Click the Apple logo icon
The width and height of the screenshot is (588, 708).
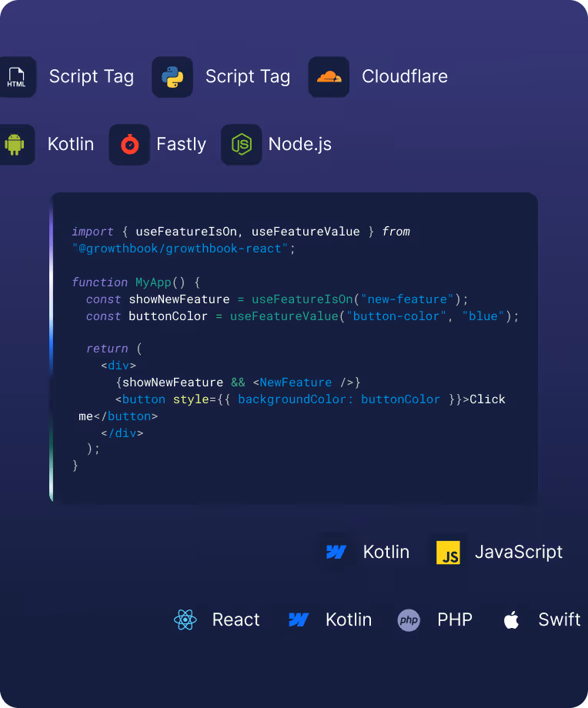(x=511, y=619)
